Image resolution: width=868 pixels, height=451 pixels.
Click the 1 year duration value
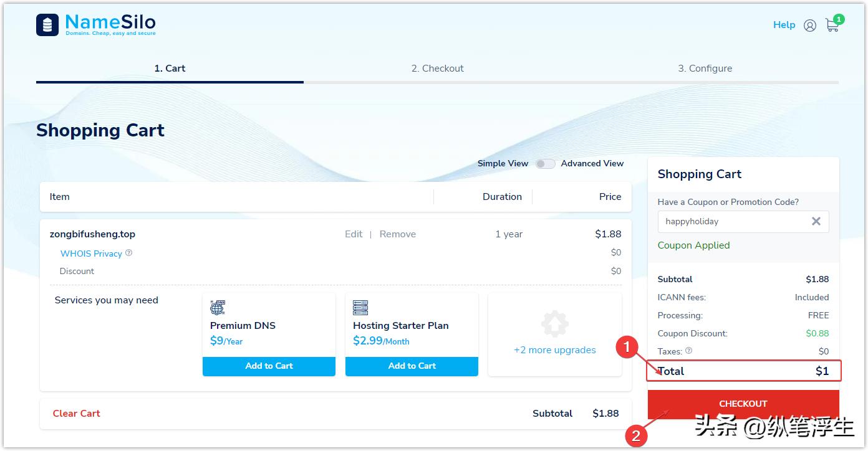(509, 234)
